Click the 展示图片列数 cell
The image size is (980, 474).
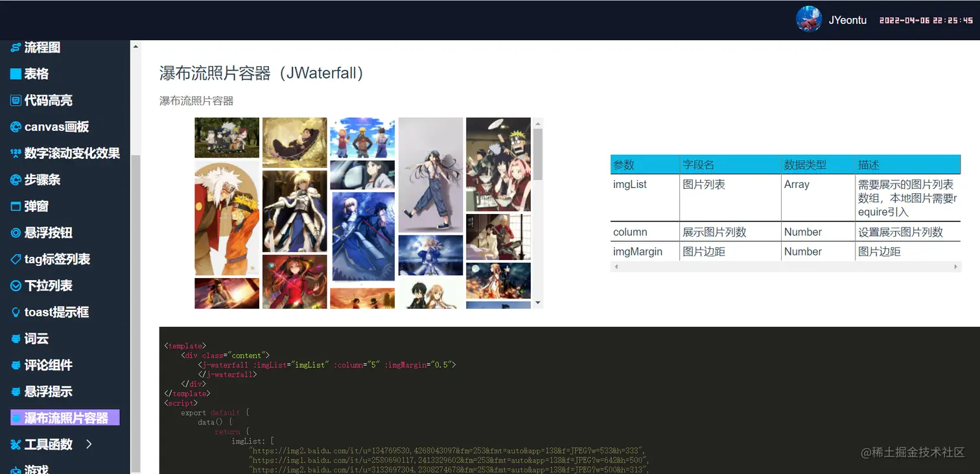point(730,232)
